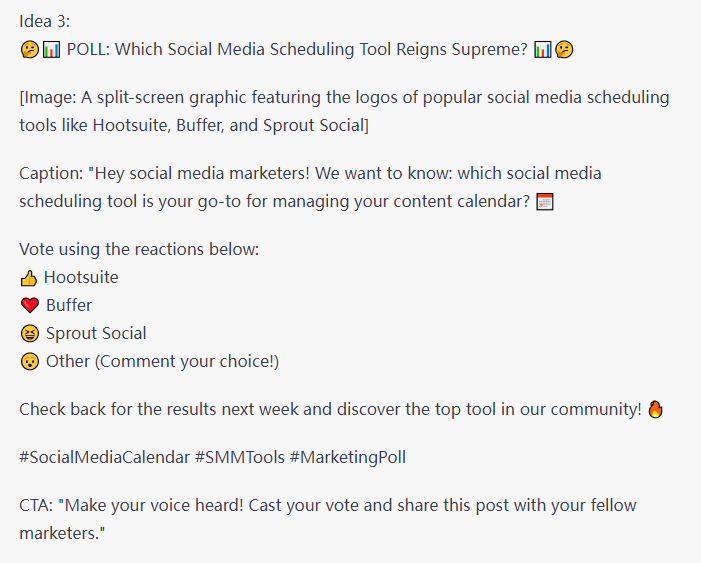Click the #SMMTools hashtag

click(x=240, y=457)
